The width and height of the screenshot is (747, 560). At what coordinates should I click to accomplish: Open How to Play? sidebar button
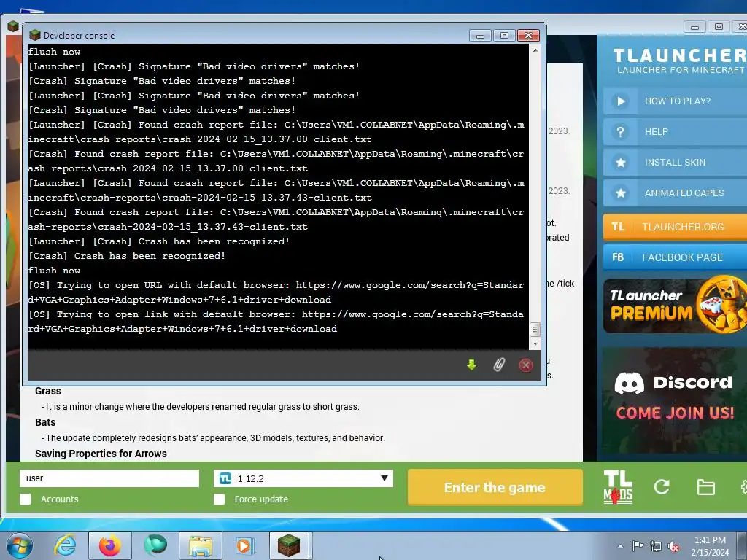click(x=675, y=101)
